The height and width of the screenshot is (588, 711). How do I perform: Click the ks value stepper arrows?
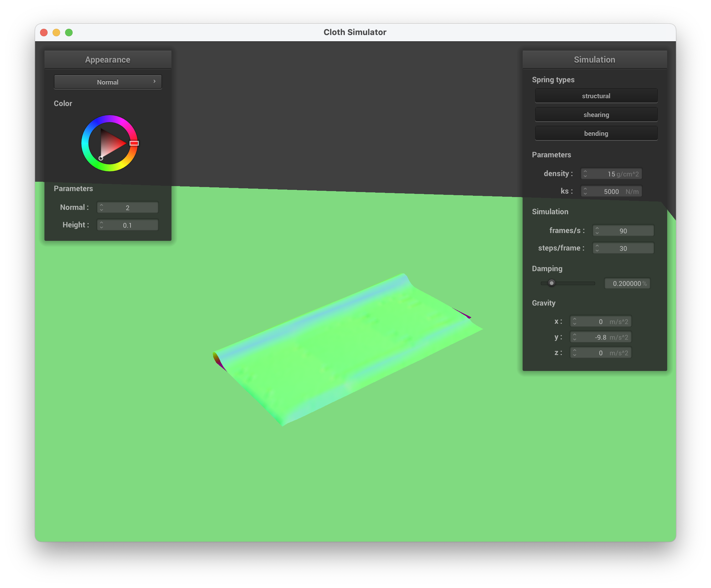[585, 191]
